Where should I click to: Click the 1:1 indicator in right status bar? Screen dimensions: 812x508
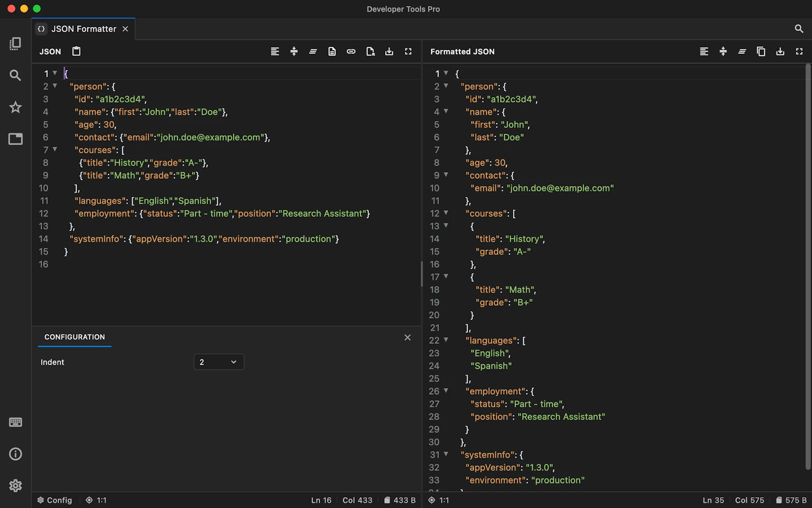tap(438, 500)
